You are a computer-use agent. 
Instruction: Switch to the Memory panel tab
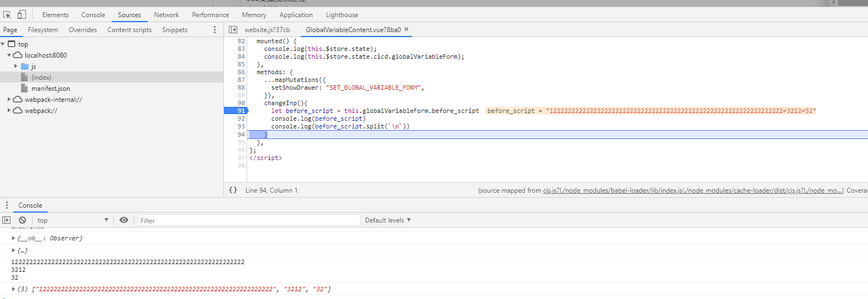point(254,15)
